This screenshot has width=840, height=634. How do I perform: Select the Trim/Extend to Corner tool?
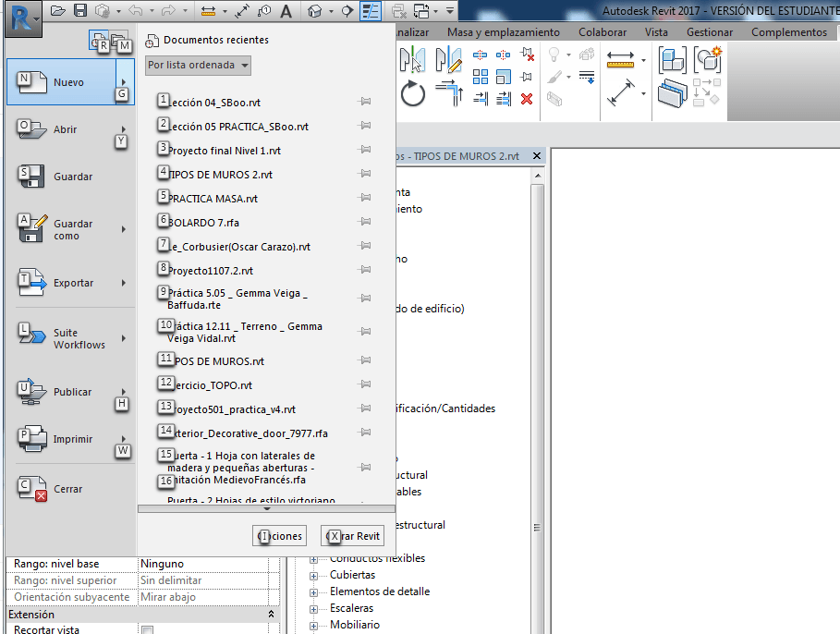click(449, 92)
